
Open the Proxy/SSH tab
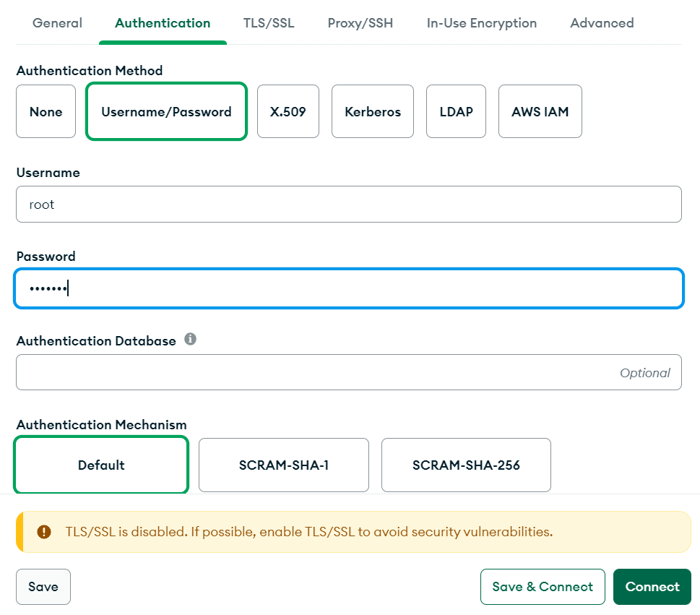point(360,23)
